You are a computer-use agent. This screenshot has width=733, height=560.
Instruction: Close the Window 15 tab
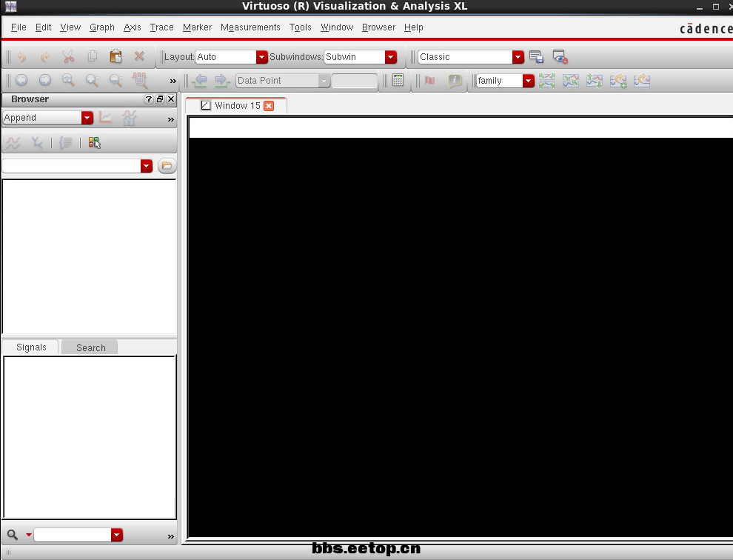269,106
